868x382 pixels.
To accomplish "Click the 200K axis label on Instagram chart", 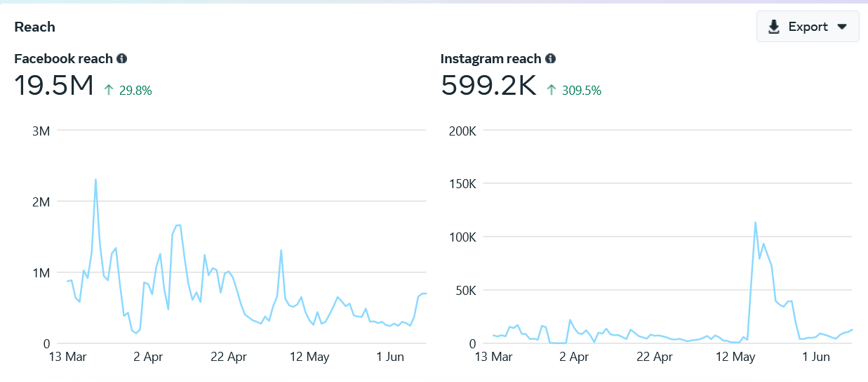I will (462, 130).
